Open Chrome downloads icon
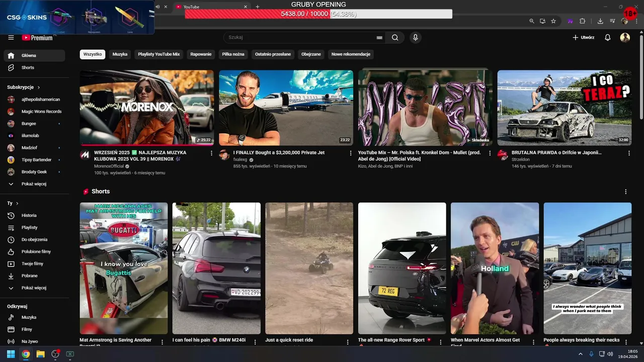 click(600, 21)
